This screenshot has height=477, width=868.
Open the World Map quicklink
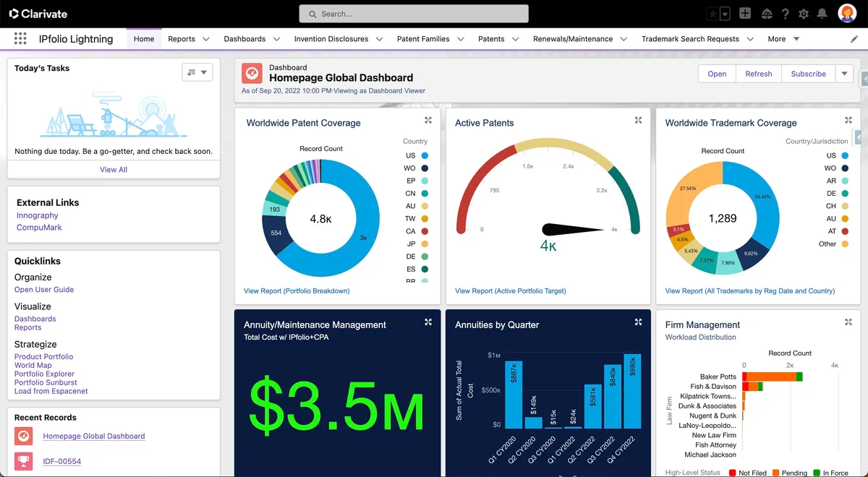[x=33, y=365]
